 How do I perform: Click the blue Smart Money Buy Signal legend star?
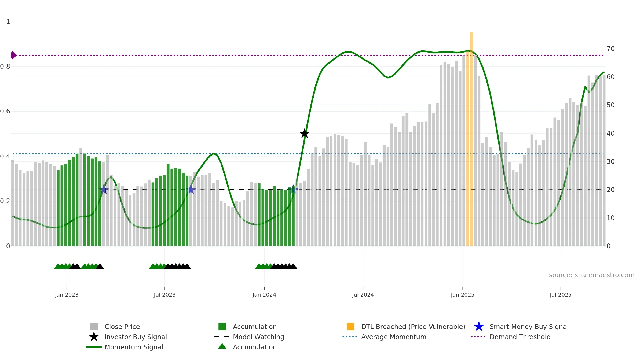coord(479,327)
